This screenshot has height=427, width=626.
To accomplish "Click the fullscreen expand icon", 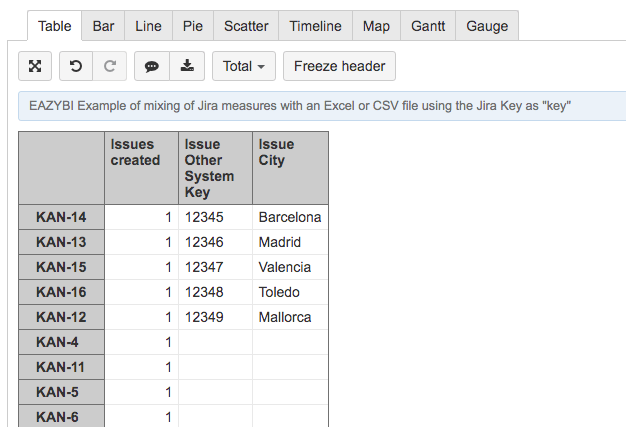I will (35, 66).
